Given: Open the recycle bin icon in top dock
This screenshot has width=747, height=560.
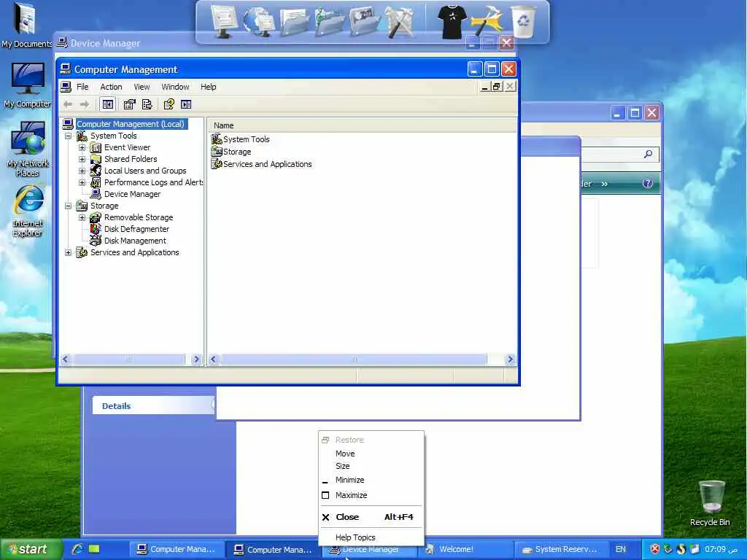Looking at the screenshot, I should (524, 21).
